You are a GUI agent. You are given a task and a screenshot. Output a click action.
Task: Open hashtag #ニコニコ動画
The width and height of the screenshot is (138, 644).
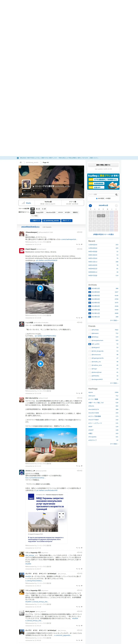[93, 399]
